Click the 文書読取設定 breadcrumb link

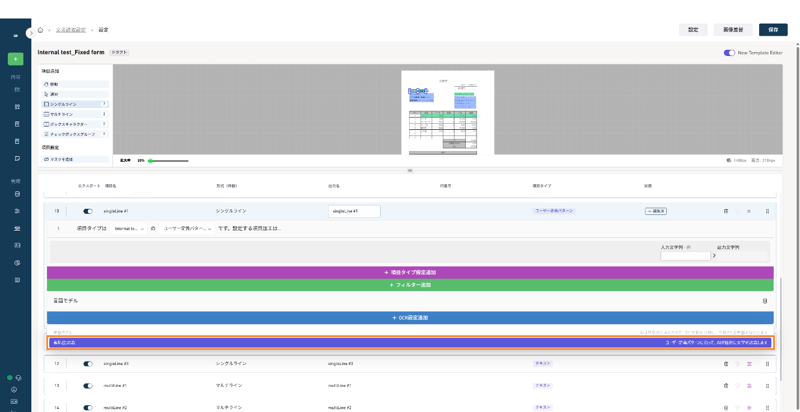69,30
